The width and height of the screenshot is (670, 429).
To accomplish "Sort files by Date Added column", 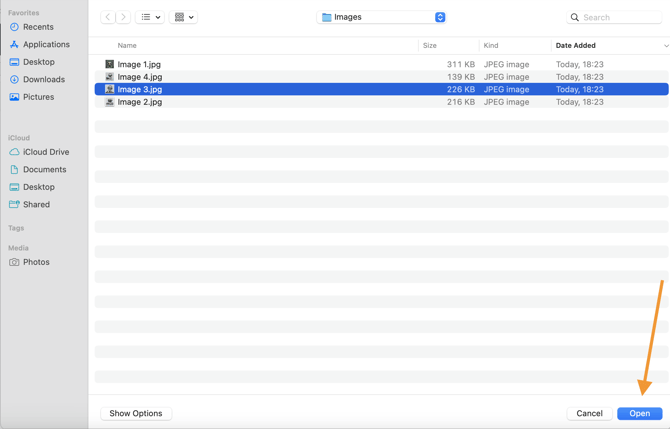I will pos(576,45).
